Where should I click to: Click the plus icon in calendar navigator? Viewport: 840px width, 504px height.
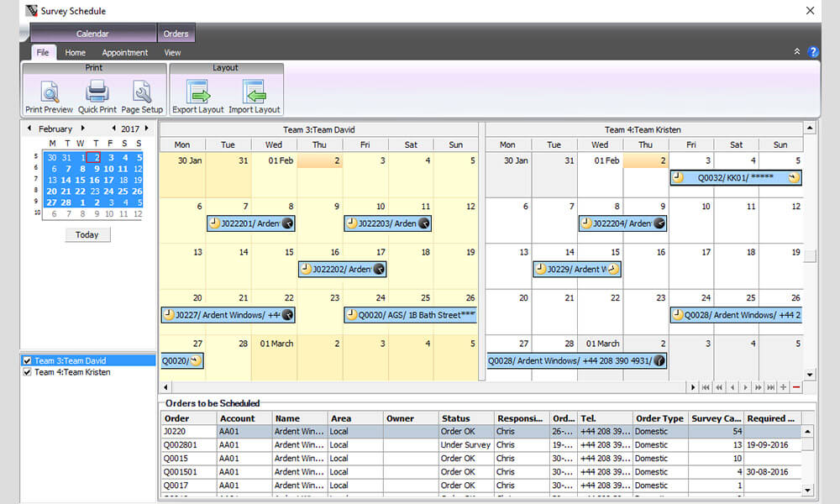[783, 387]
